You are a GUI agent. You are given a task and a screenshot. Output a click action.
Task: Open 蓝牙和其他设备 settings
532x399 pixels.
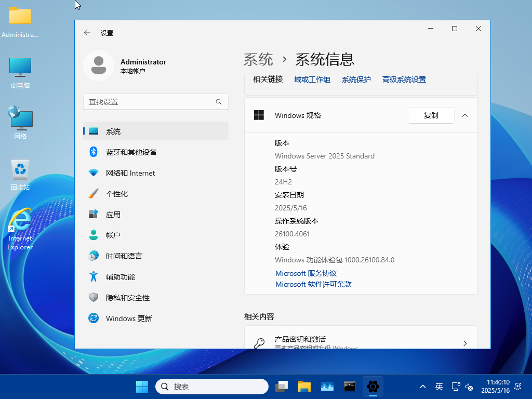pos(156,152)
